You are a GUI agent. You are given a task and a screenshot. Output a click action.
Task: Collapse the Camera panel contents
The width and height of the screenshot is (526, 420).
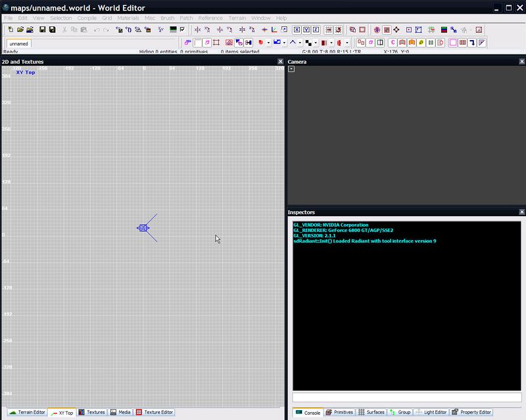[291, 69]
